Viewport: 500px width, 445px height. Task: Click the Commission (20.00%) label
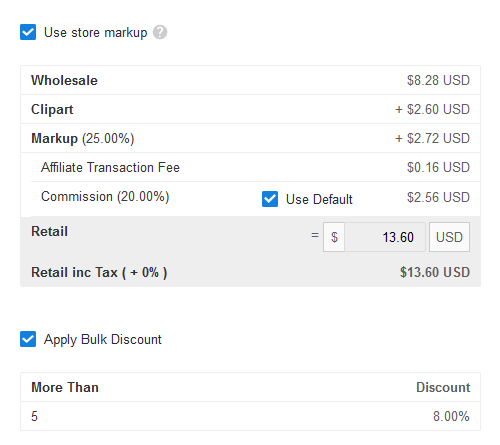(105, 197)
